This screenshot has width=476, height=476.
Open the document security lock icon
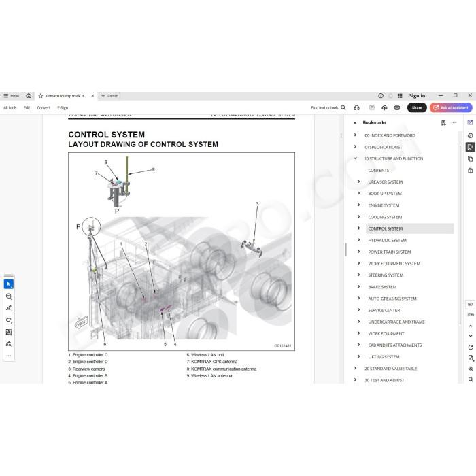(471, 170)
